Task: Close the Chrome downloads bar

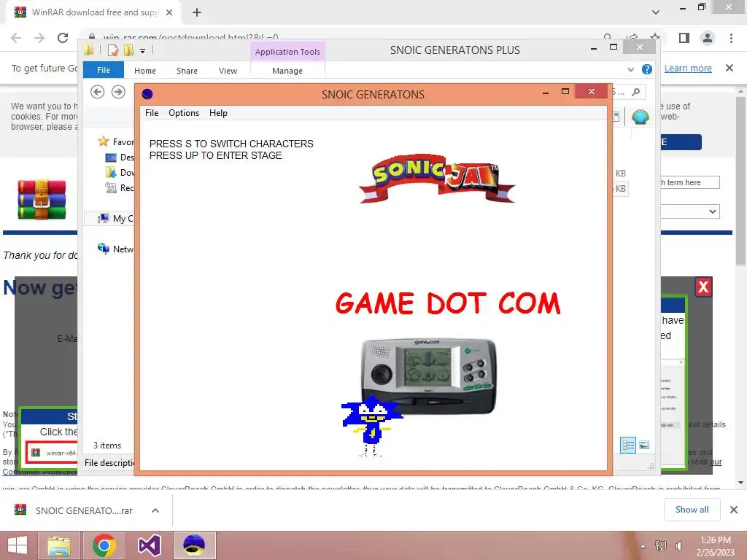Action: (x=734, y=510)
